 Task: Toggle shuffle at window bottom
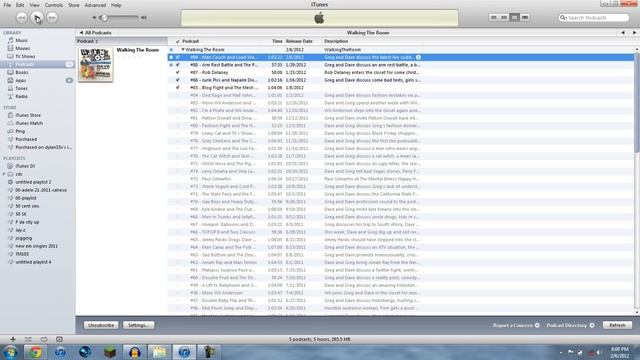click(28, 339)
